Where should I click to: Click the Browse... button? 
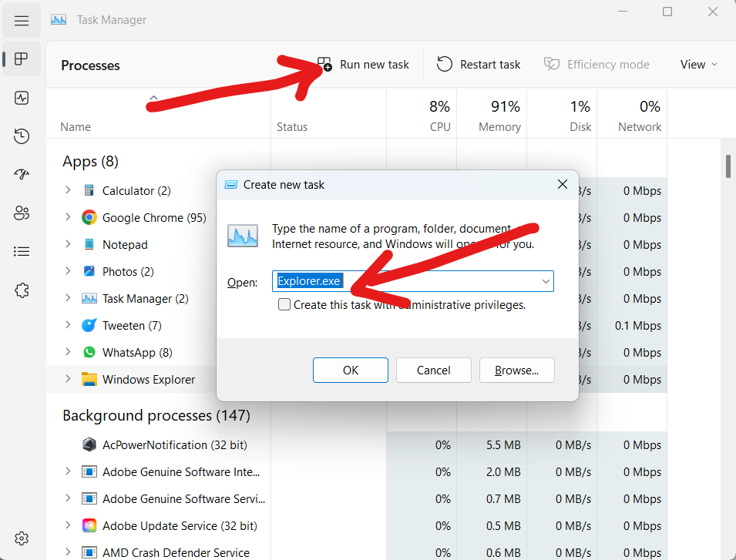point(517,370)
